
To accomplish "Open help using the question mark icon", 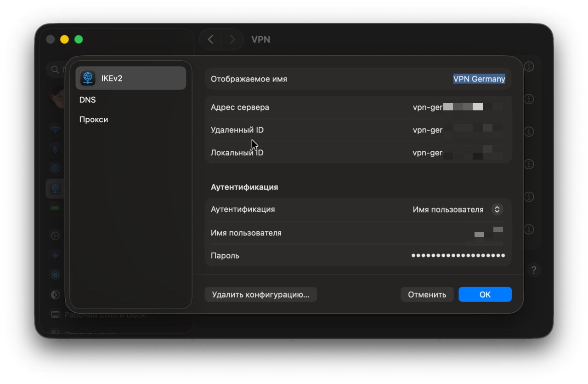I will pyautogui.click(x=533, y=270).
